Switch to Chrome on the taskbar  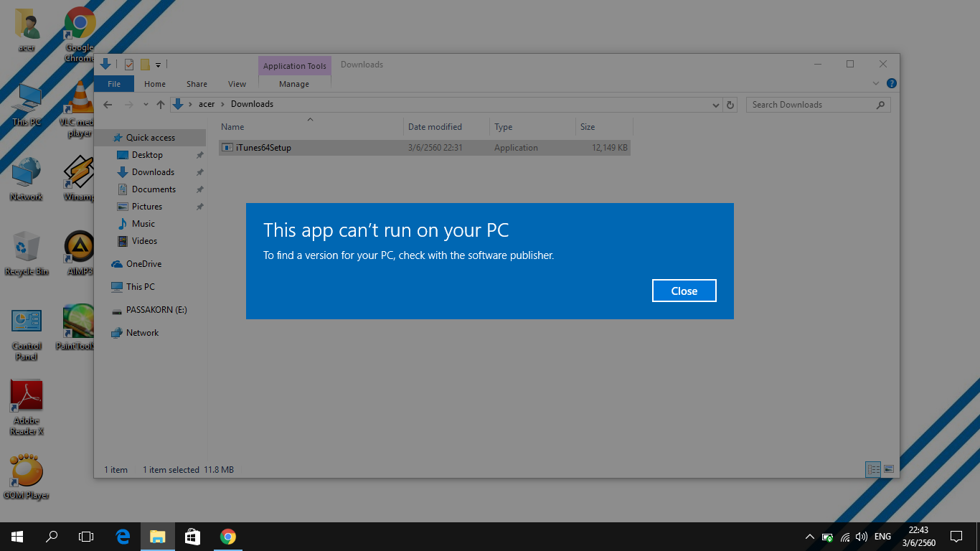pos(227,537)
